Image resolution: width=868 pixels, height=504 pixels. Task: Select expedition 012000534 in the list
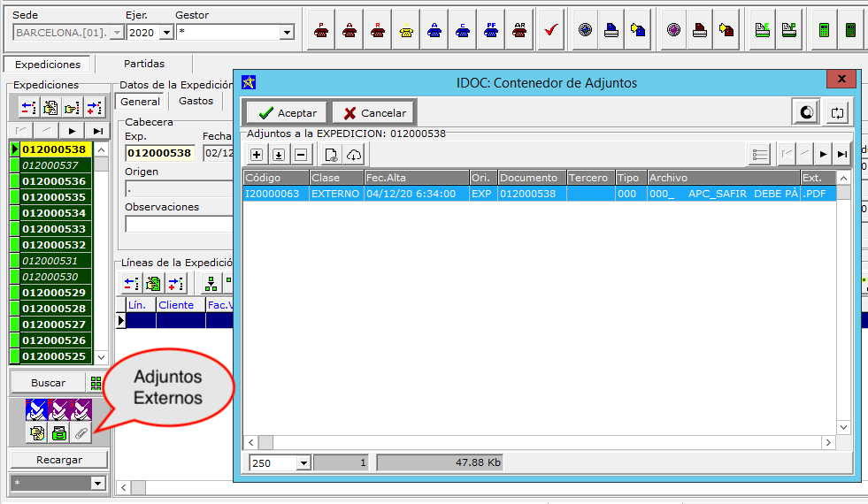pyautogui.click(x=54, y=213)
